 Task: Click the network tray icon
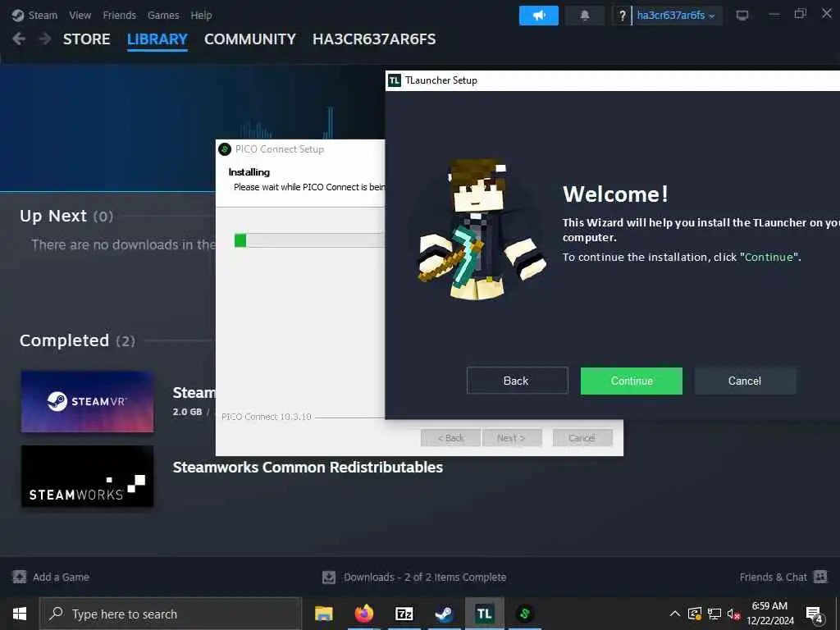click(714, 614)
